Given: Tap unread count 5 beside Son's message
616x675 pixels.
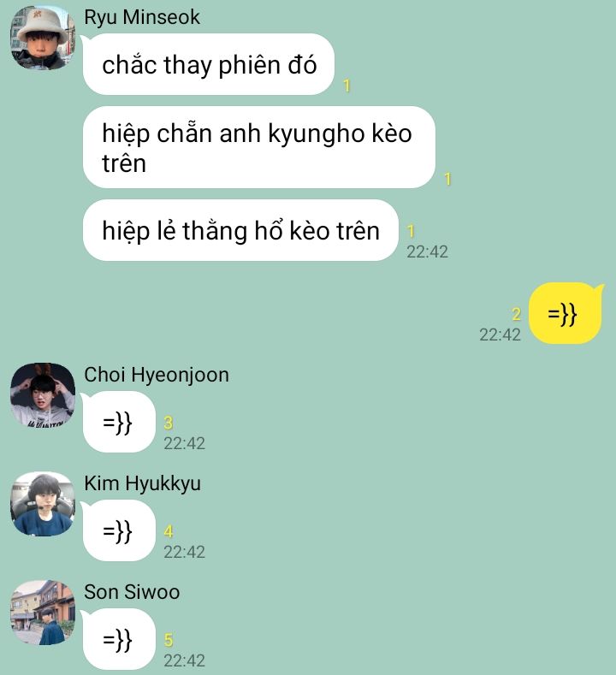Looking at the screenshot, I should pyautogui.click(x=169, y=640).
